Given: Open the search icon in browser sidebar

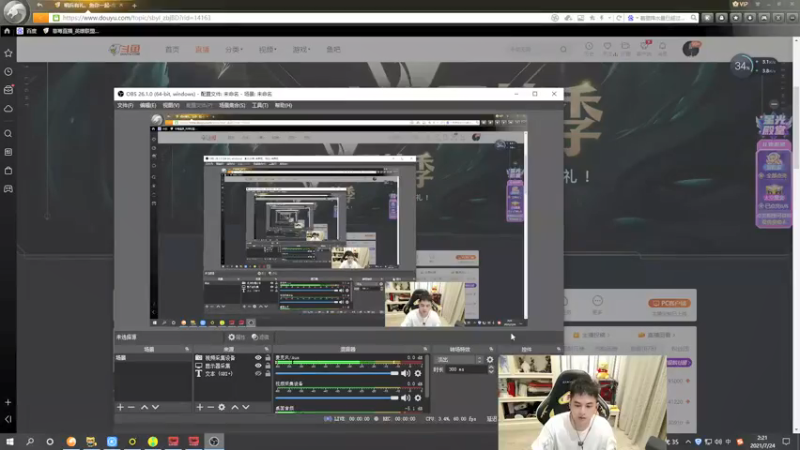Looking at the screenshot, I should tap(8, 134).
